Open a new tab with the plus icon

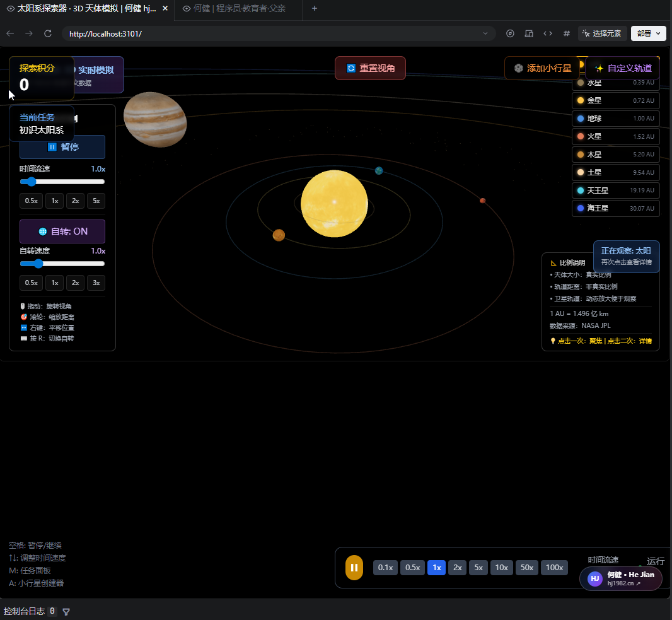(x=315, y=8)
